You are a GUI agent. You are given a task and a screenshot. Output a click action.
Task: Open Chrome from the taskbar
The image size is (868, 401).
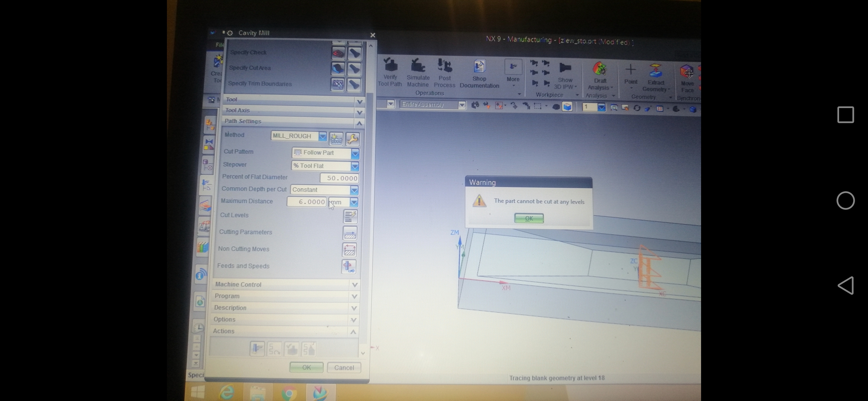[x=289, y=393]
